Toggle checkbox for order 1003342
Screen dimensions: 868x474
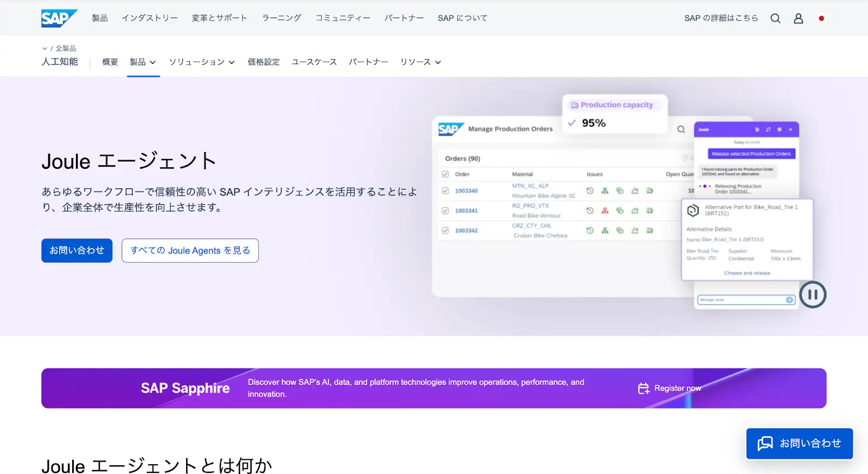coord(445,230)
